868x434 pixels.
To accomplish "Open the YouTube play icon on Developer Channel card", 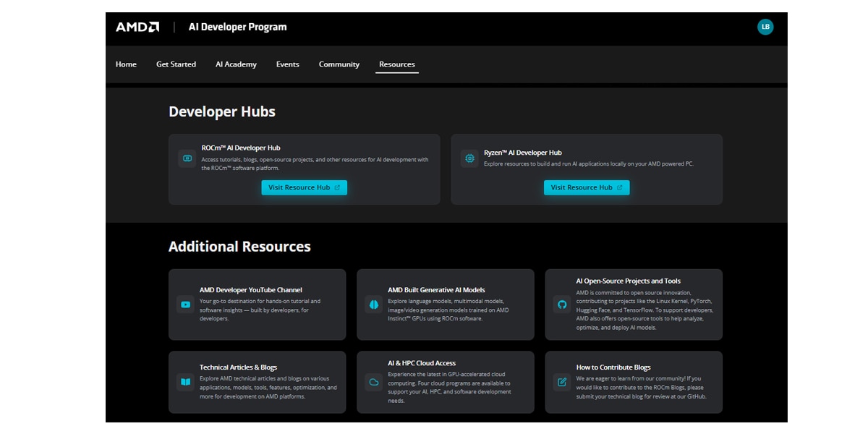I will coord(185,304).
